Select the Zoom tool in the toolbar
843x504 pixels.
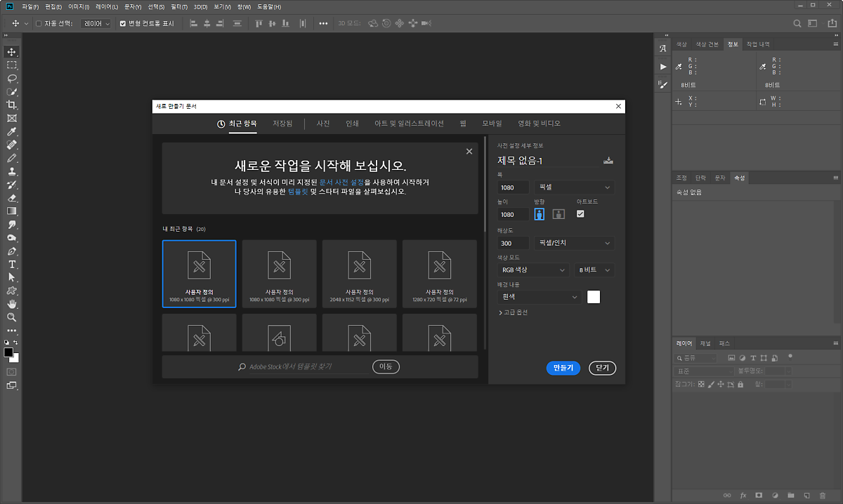(x=12, y=317)
